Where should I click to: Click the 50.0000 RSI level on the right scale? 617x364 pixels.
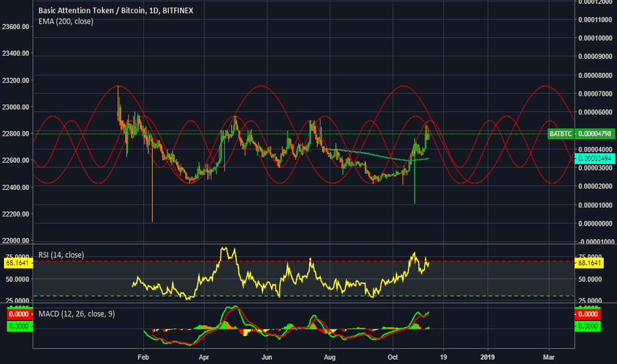(589, 279)
